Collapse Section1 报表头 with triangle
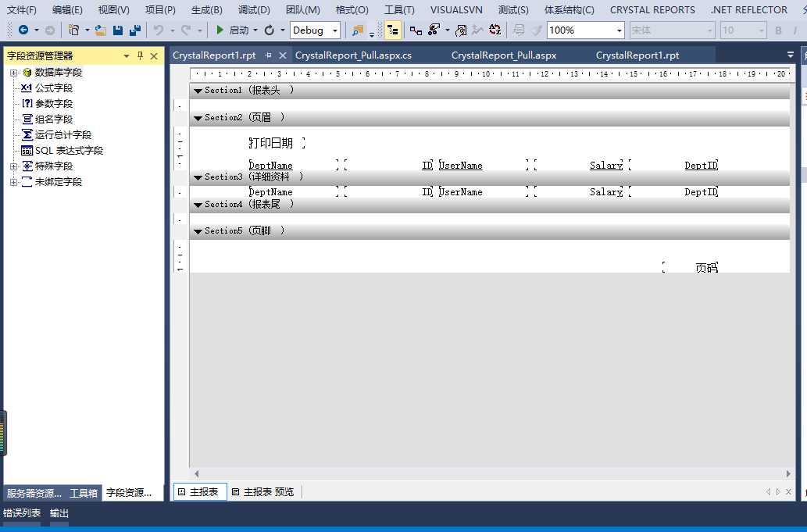The height and width of the screenshot is (532, 807). [198, 91]
